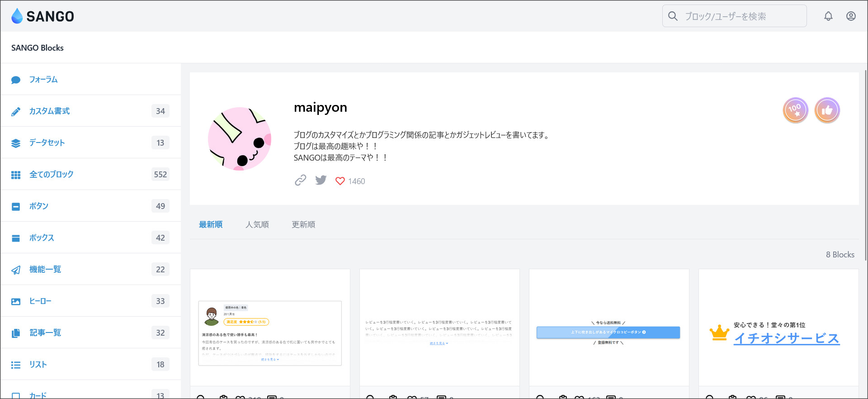Click the SANGO water drop logo
The image size is (868, 399).
pos(17,16)
